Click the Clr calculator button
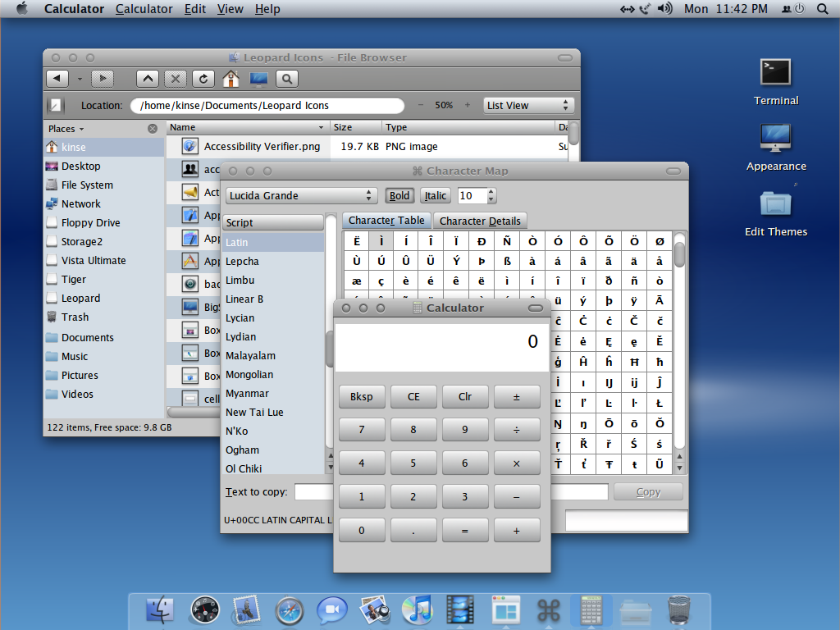The width and height of the screenshot is (840, 630). click(x=465, y=397)
